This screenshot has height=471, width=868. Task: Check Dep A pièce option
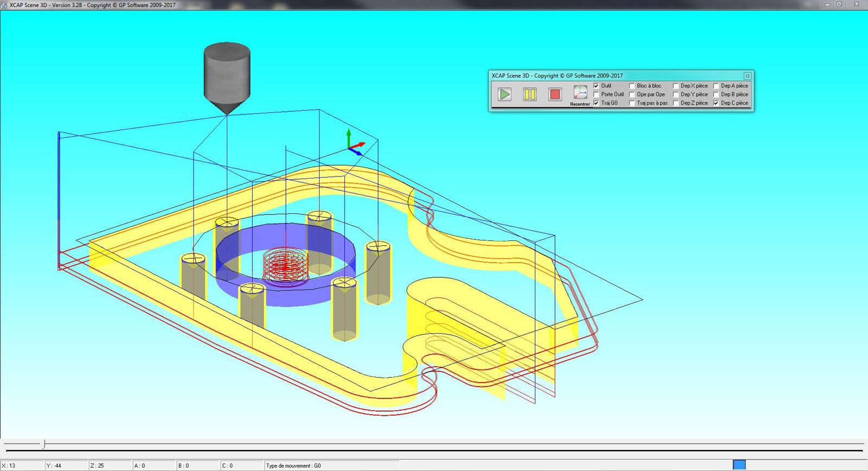coord(716,86)
